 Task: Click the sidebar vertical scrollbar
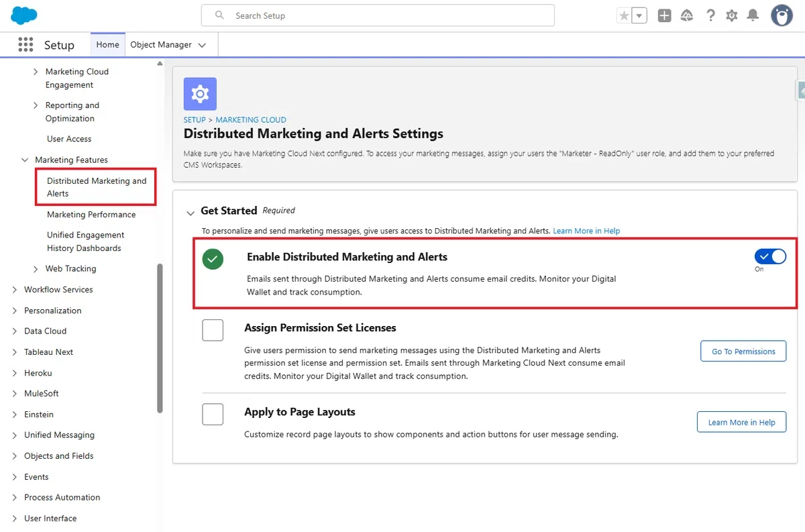pyautogui.click(x=160, y=338)
